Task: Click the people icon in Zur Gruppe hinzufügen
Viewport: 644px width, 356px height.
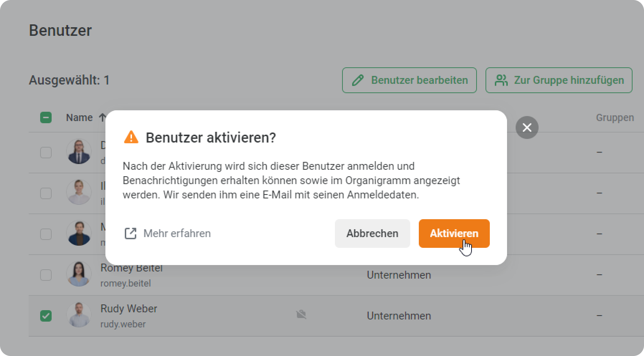Action: 501,80
